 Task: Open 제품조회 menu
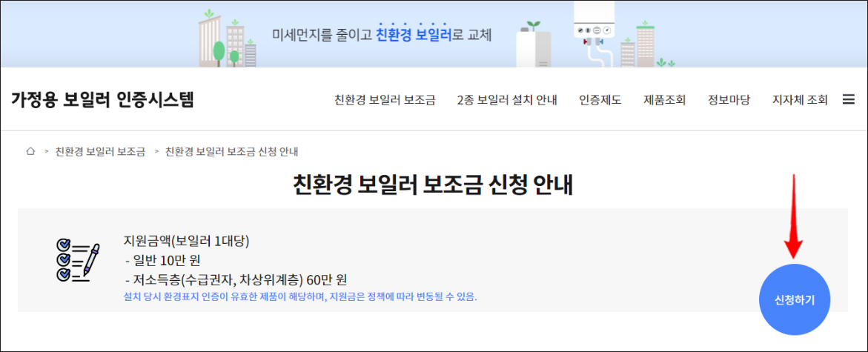tap(664, 100)
